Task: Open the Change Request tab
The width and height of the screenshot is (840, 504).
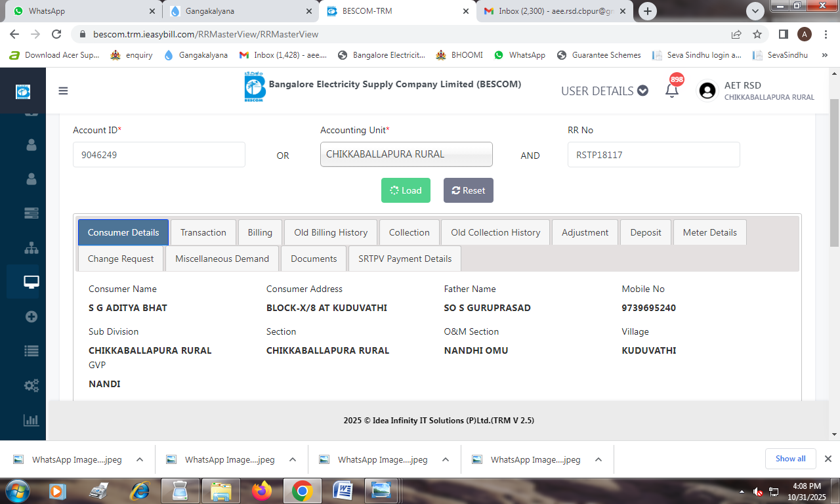Action: [121, 259]
